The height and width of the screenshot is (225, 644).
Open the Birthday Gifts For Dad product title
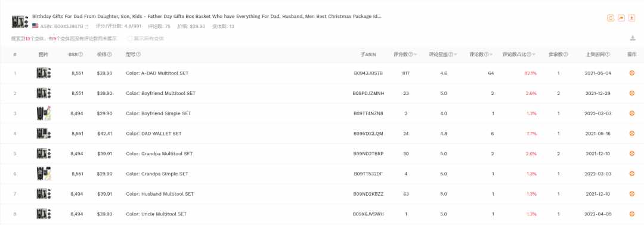coord(206,17)
